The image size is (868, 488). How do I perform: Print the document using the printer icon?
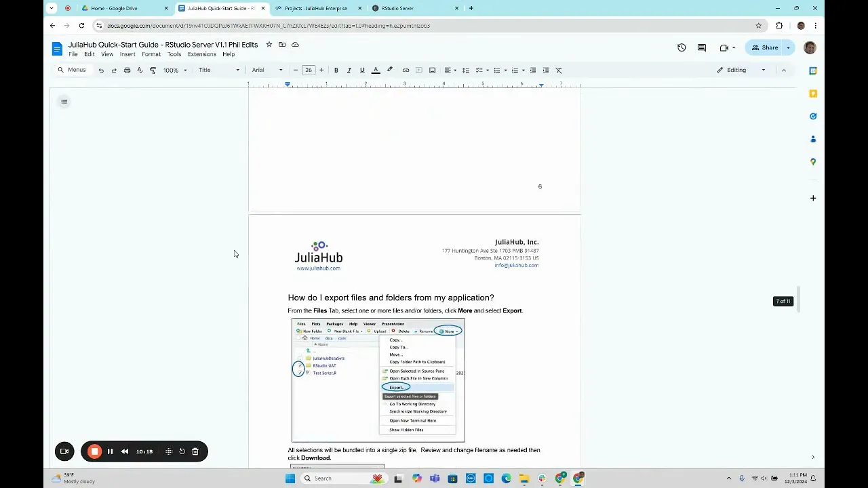coord(127,70)
